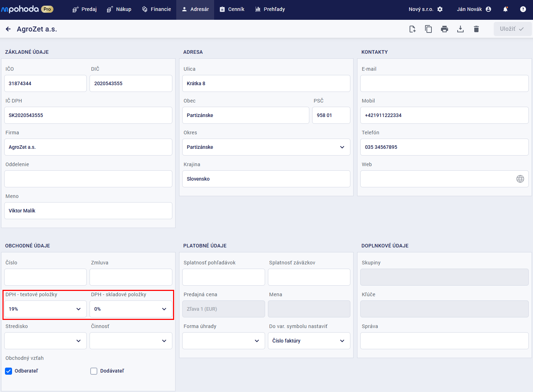The width and height of the screenshot is (533, 392).
Task: Open DPH textové položky dropdown
Action: [x=45, y=309]
